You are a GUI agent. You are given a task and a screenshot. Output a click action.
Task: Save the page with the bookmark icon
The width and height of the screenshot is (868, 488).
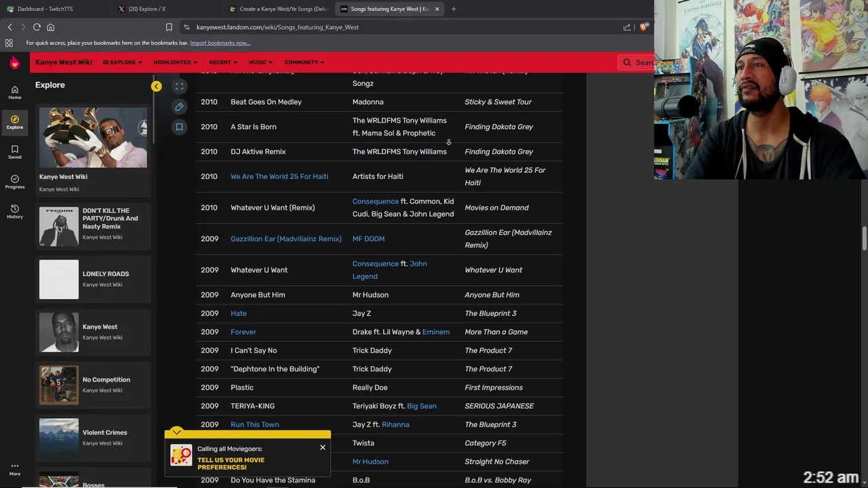pyautogui.click(x=179, y=127)
